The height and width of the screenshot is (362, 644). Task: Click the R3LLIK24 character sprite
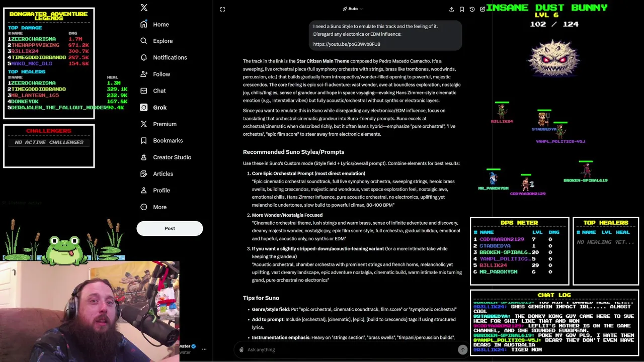pyautogui.click(x=502, y=111)
